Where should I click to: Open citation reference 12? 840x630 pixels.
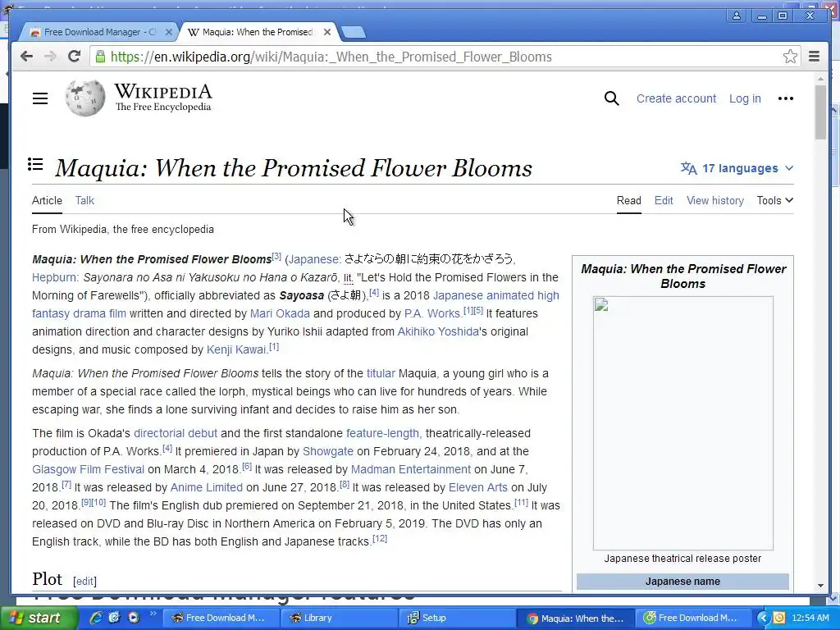(x=379, y=538)
